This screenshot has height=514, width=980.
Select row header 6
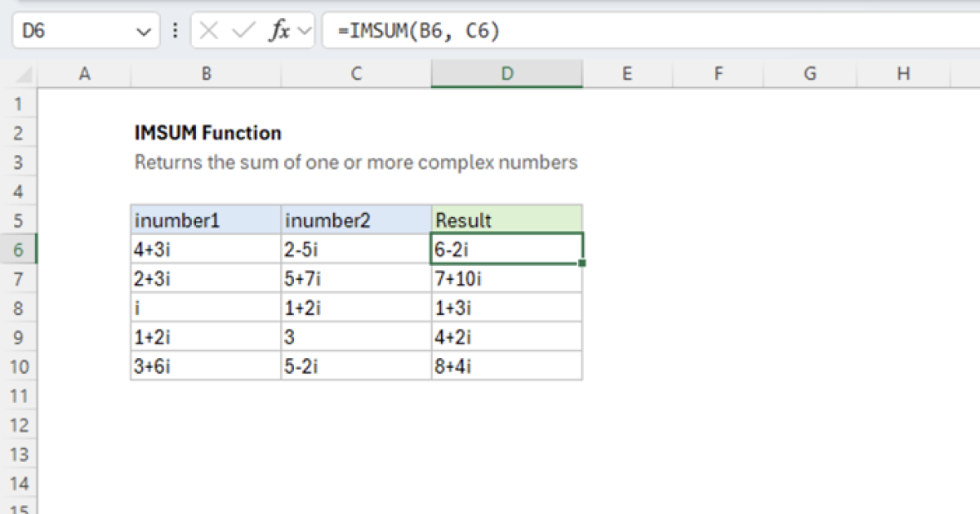[18, 249]
